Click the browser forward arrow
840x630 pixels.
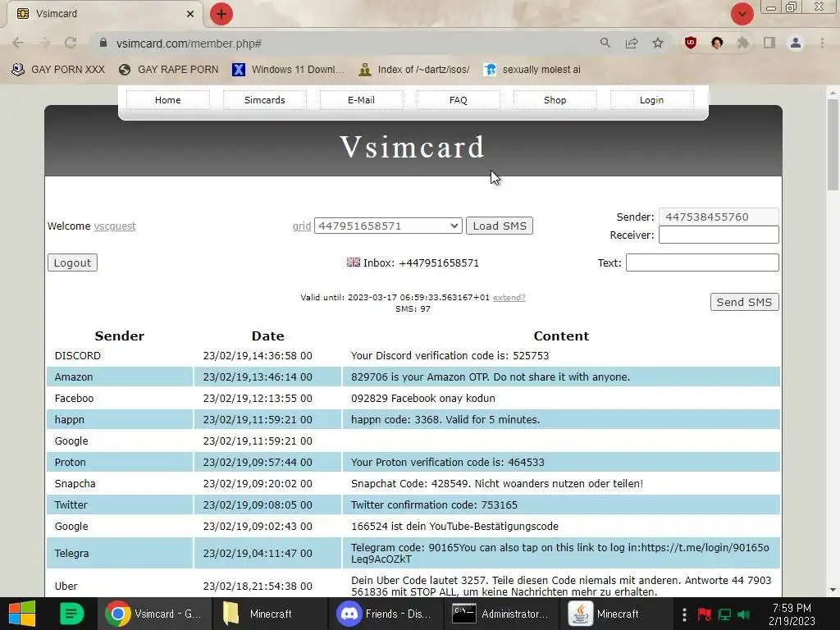pos(44,43)
